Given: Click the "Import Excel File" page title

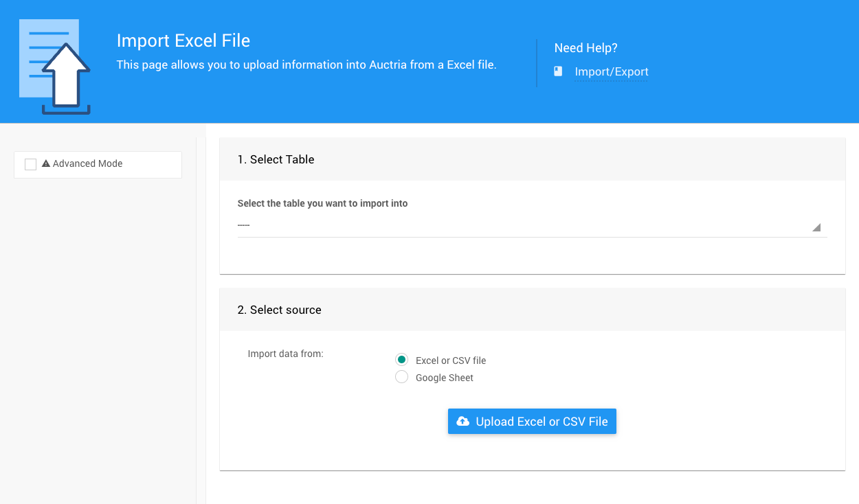Looking at the screenshot, I should 183,41.
